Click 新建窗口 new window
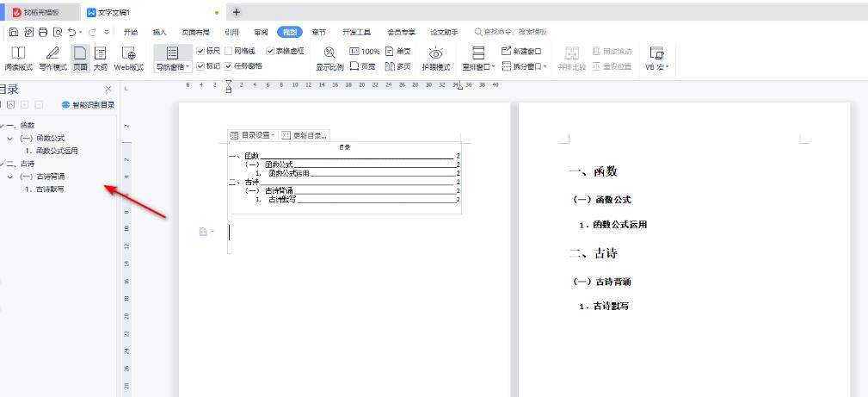Viewport: 868px width, 397px height. pos(521,52)
